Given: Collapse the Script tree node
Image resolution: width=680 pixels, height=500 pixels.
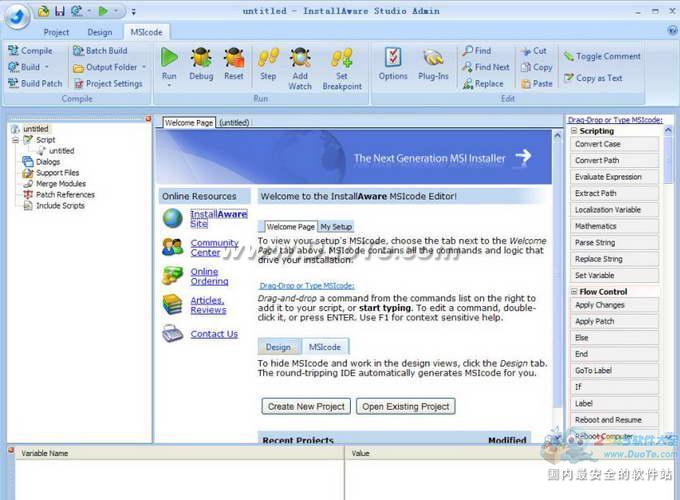Looking at the screenshot, I should click(x=15, y=140).
